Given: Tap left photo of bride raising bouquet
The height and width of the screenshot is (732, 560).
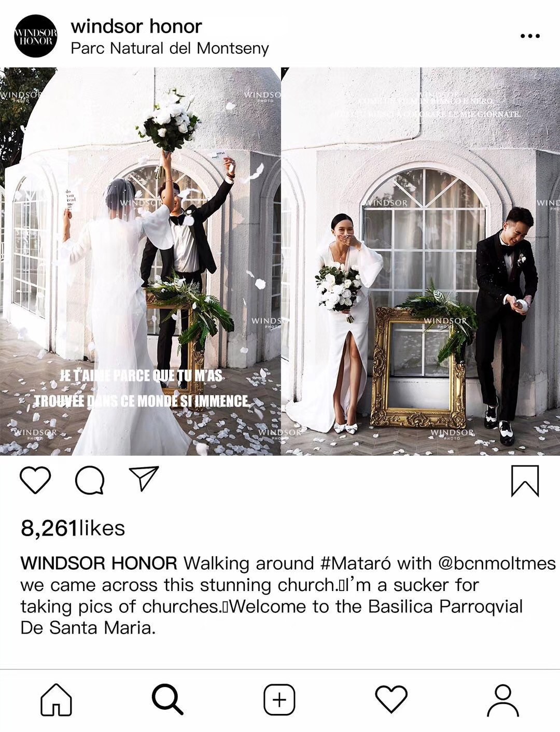Looking at the screenshot, I should coord(140,261).
